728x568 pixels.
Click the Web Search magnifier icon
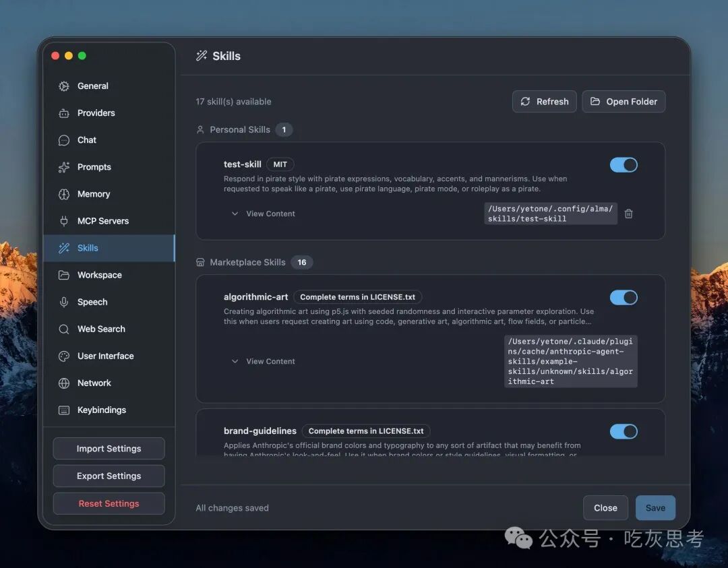click(x=64, y=329)
